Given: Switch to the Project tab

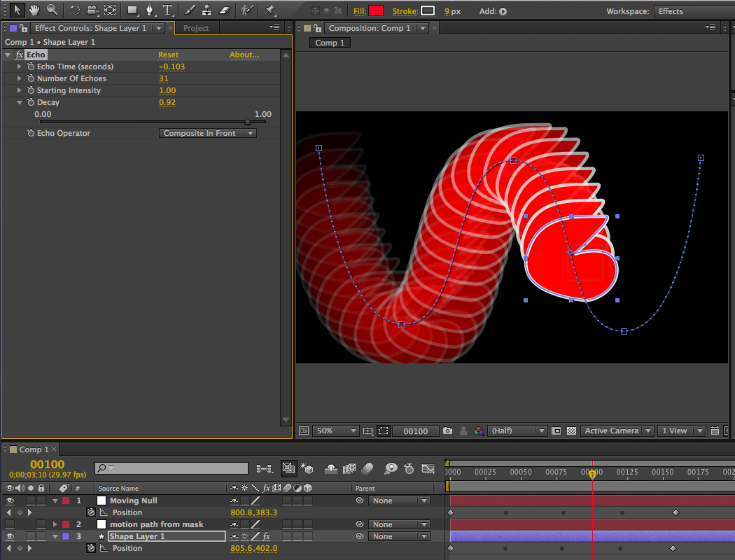Looking at the screenshot, I should pos(196,28).
